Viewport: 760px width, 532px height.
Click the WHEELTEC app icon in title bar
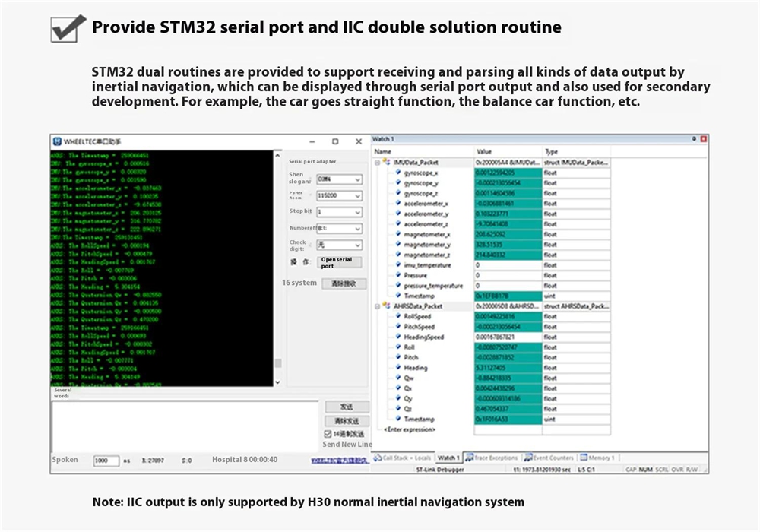pos(57,141)
